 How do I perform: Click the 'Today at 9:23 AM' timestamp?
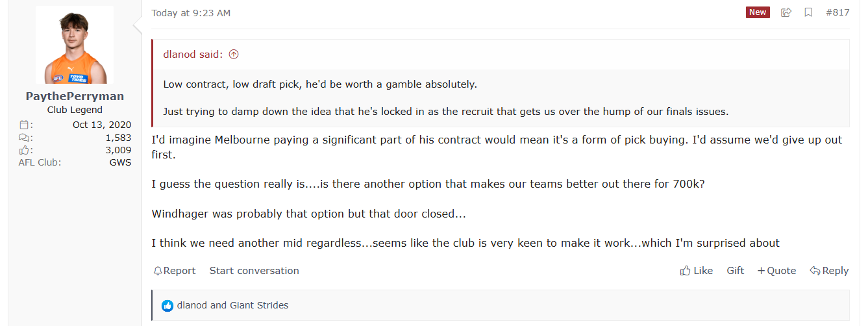(191, 13)
